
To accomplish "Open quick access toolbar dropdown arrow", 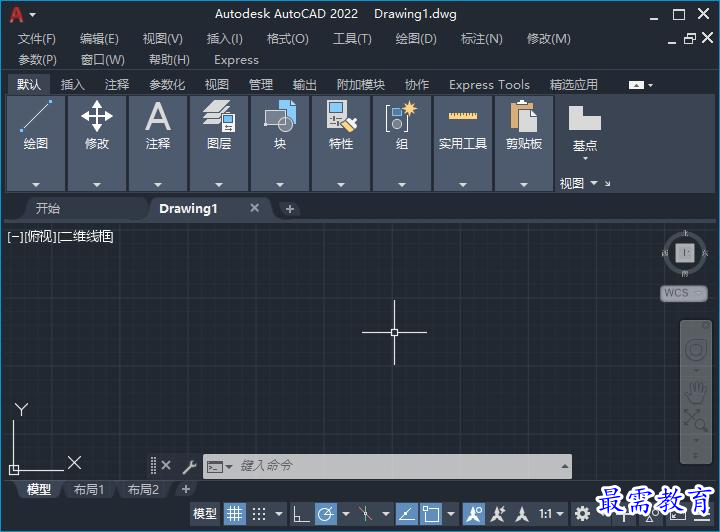I will pyautogui.click(x=33, y=15).
